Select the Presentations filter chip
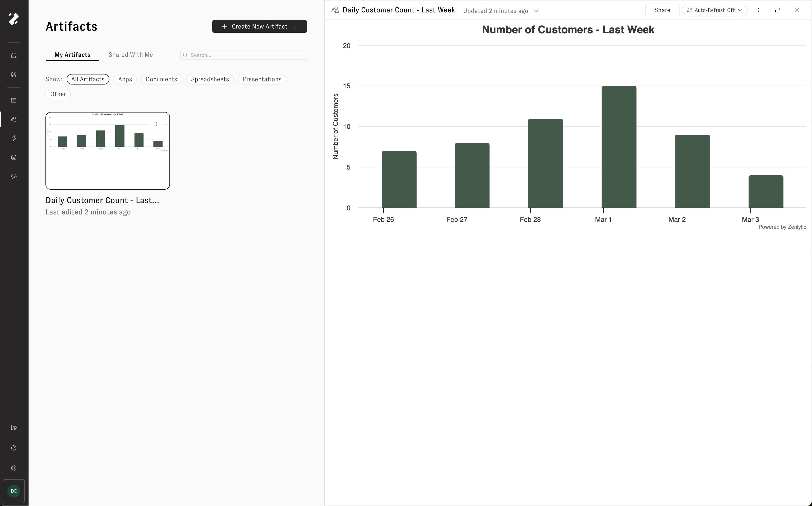Viewport: 812px width, 506px height. 262,79
